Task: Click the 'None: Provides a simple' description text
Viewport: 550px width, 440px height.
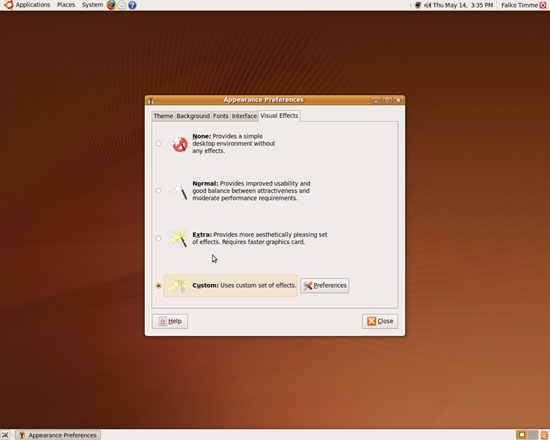Action: 234,144
